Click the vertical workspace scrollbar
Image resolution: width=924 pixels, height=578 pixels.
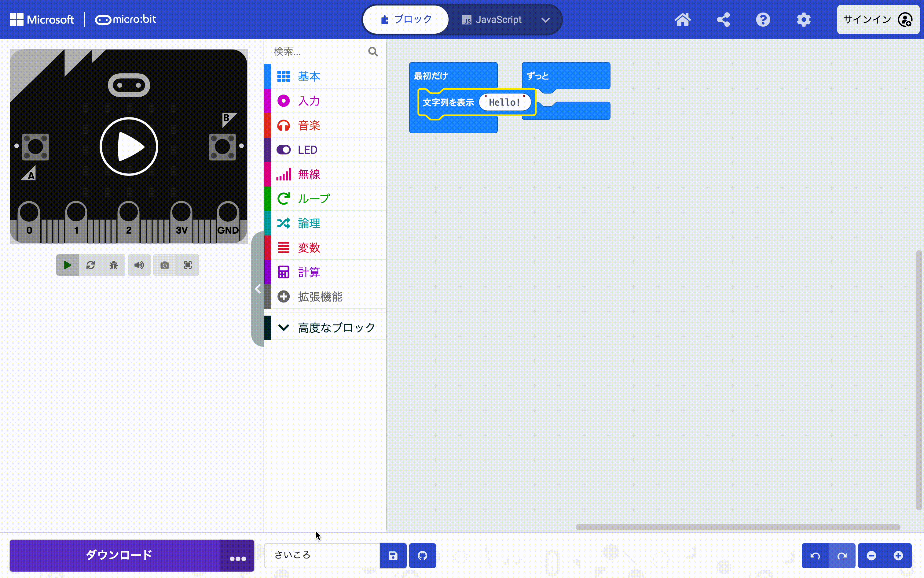919,380
